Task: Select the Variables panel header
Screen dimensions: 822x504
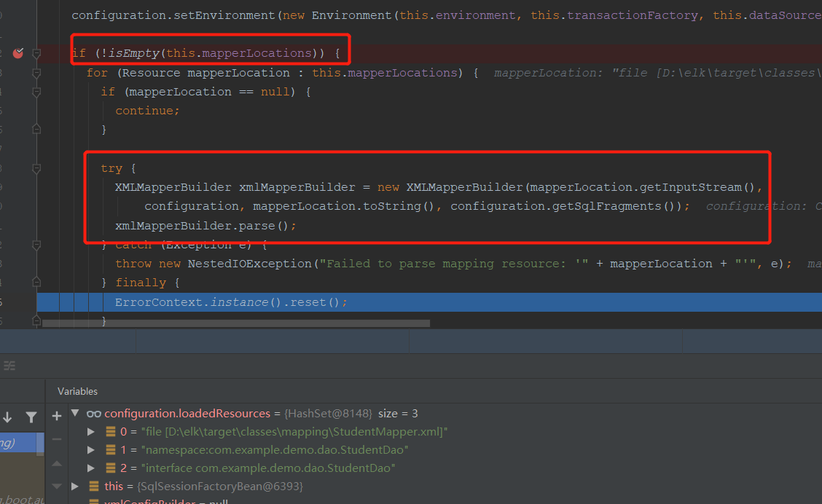Action: pos(77,391)
